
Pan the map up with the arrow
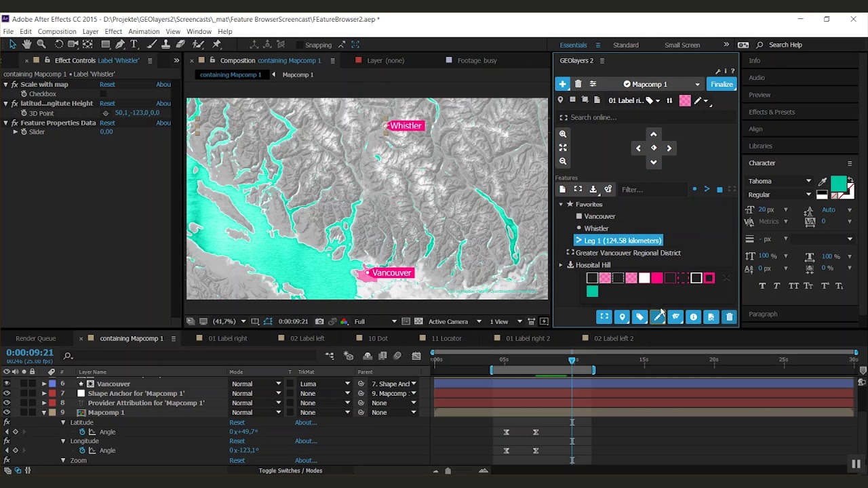654,134
